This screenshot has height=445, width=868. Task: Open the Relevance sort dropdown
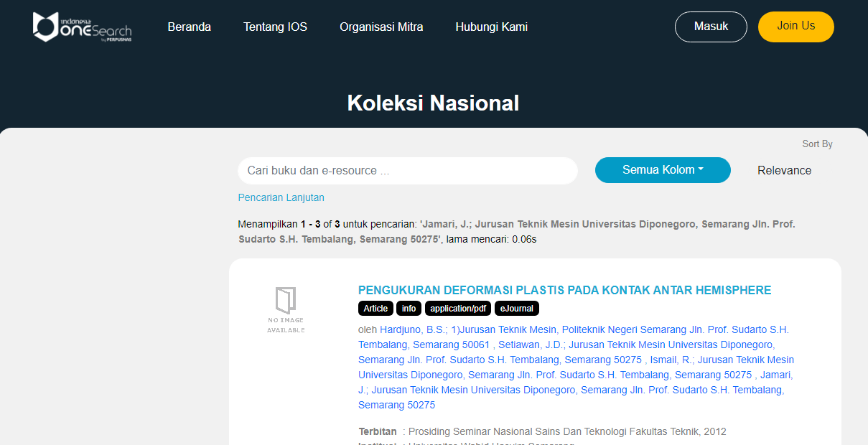(x=784, y=171)
